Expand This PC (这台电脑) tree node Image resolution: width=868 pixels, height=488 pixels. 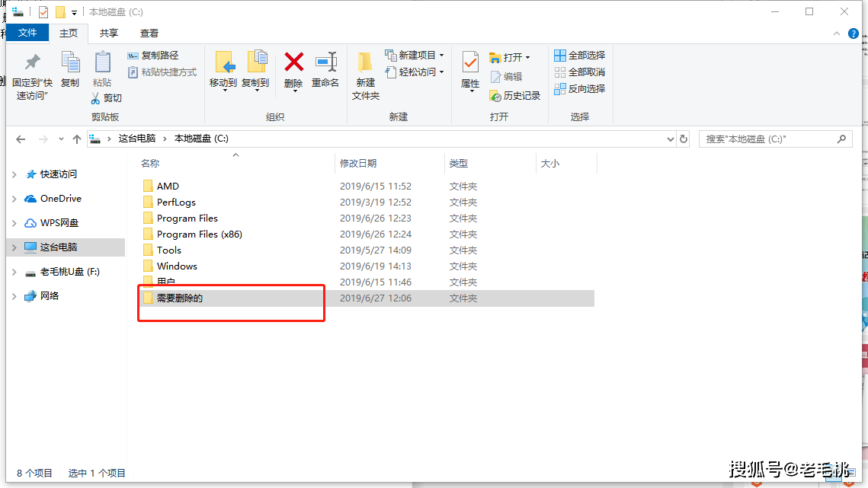tap(14, 247)
